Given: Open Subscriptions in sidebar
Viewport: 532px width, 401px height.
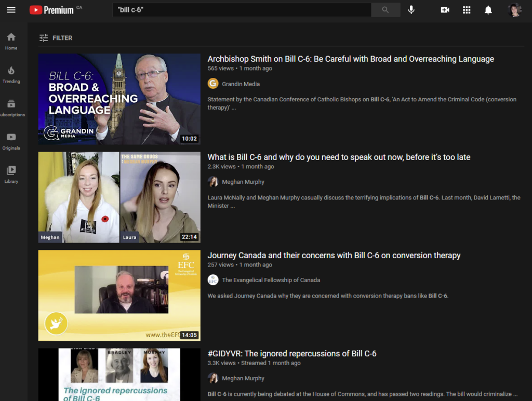Looking at the screenshot, I should [x=12, y=108].
